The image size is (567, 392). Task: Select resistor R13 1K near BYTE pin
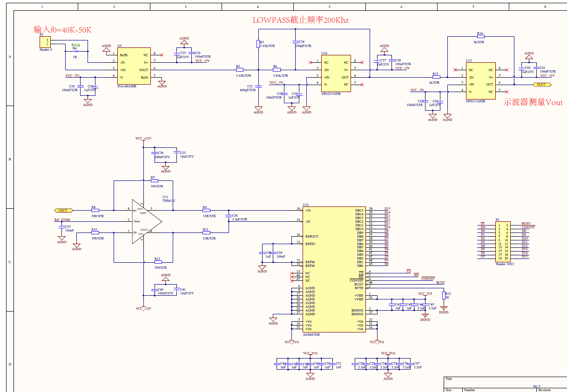pos(444,295)
